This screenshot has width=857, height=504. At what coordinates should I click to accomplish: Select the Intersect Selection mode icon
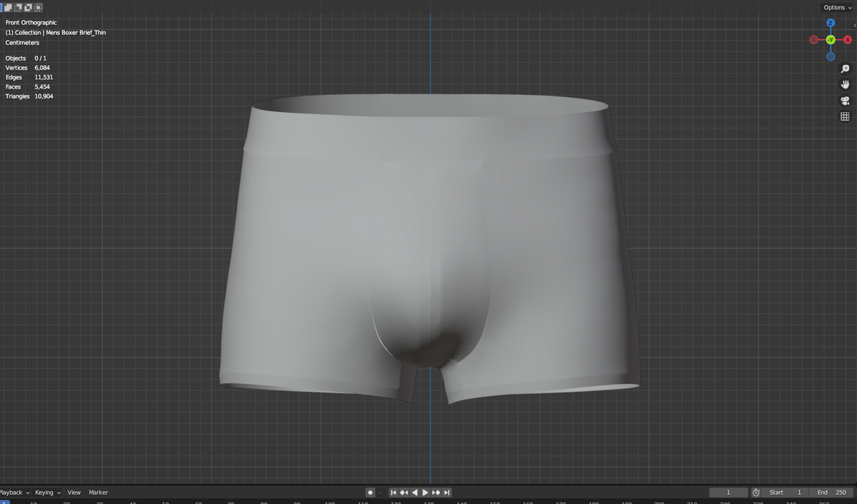point(38,7)
